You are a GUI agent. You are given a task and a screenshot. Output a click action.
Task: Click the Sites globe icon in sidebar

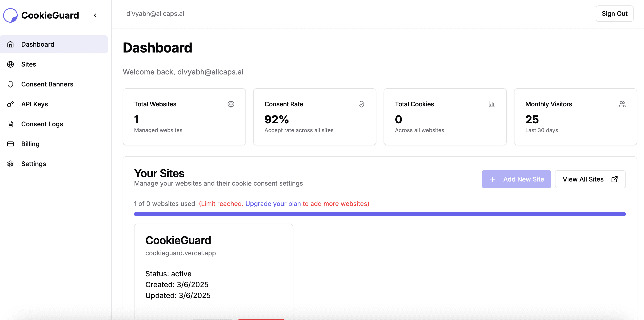coord(10,64)
